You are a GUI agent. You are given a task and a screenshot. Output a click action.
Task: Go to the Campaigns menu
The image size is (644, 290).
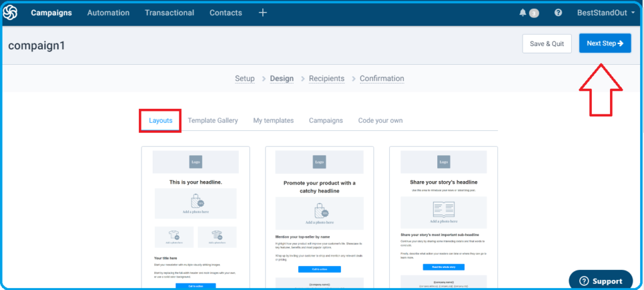[52, 13]
